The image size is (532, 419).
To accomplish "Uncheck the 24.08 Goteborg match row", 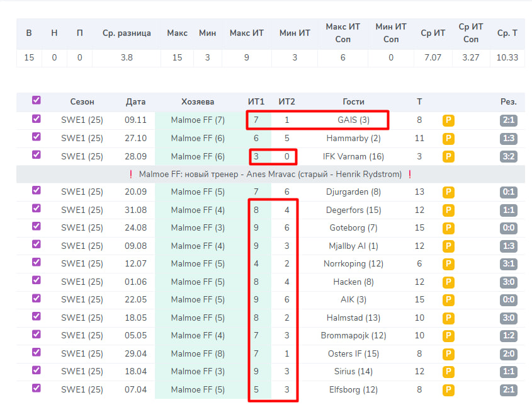I will click(37, 226).
